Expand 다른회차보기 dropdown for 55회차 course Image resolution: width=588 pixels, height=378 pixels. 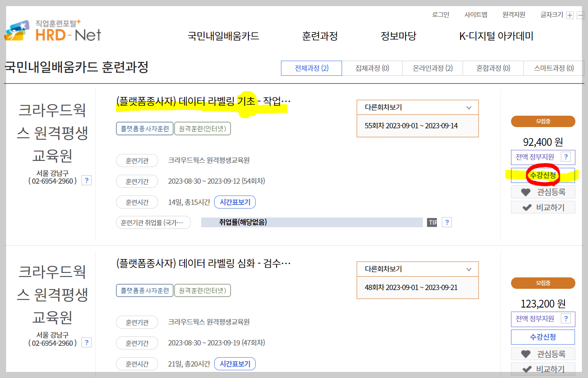pos(418,108)
